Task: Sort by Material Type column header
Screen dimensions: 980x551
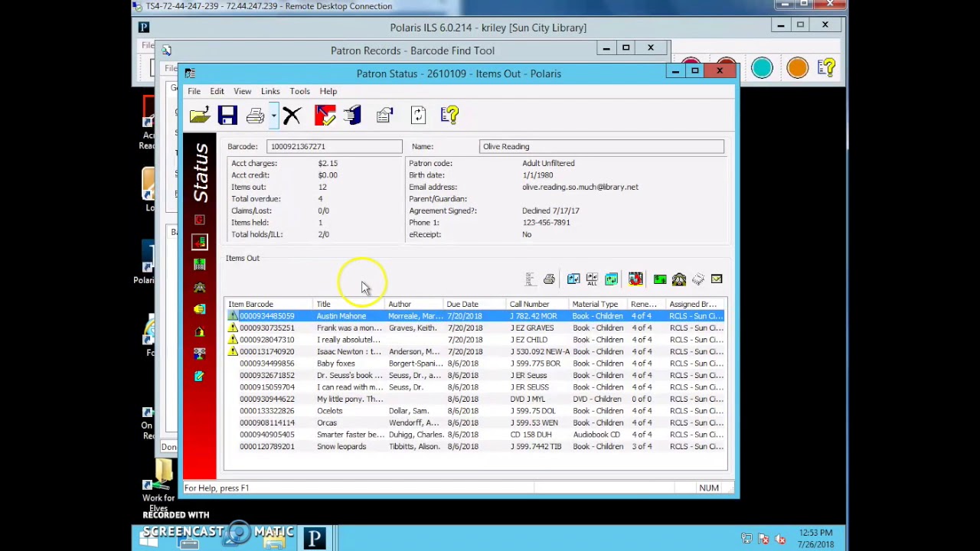Action: (599, 304)
